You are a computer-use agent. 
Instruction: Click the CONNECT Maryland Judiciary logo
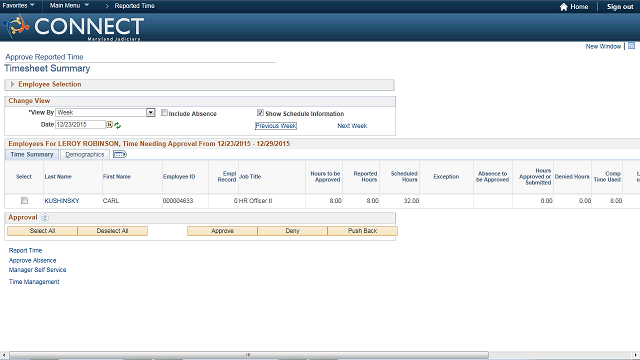point(73,27)
